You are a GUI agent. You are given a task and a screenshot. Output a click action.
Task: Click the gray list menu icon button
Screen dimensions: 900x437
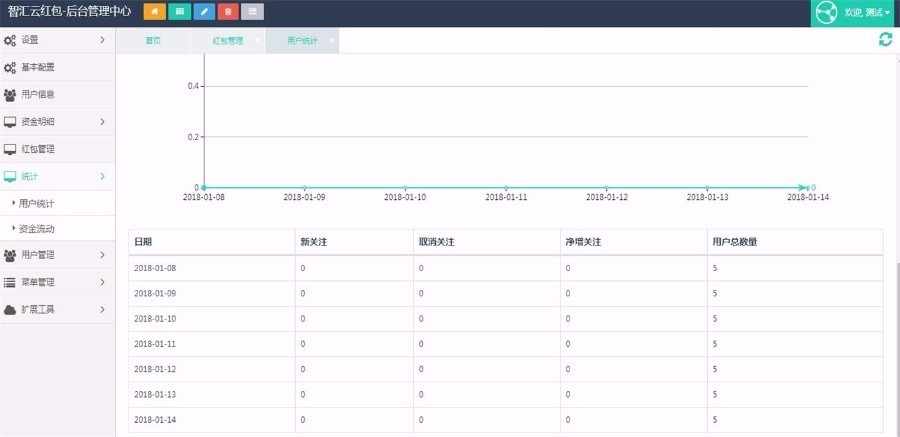pos(253,11)
